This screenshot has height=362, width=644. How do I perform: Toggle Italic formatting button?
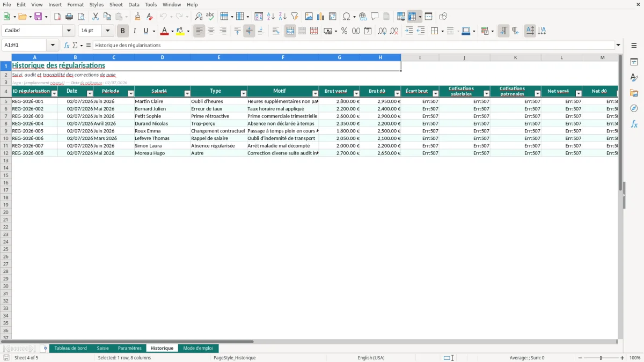[135, 31]
